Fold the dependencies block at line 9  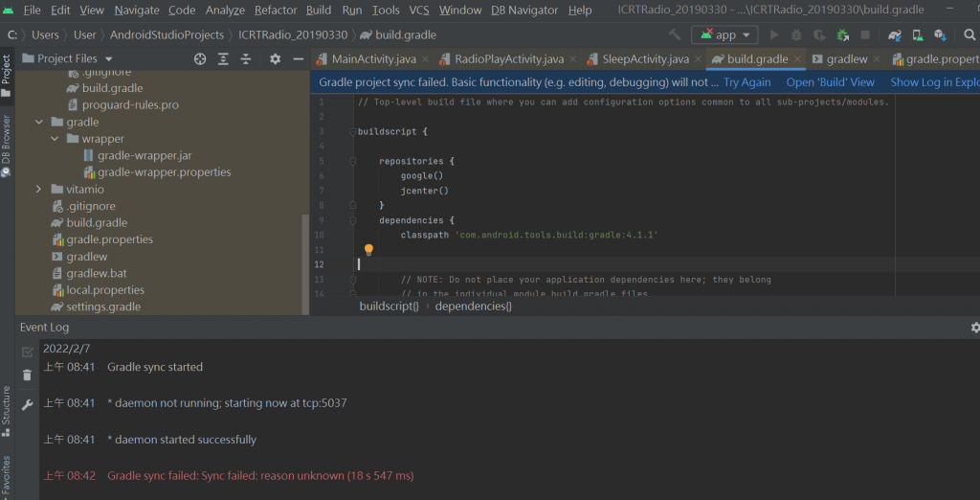click(x=352, y=220)
